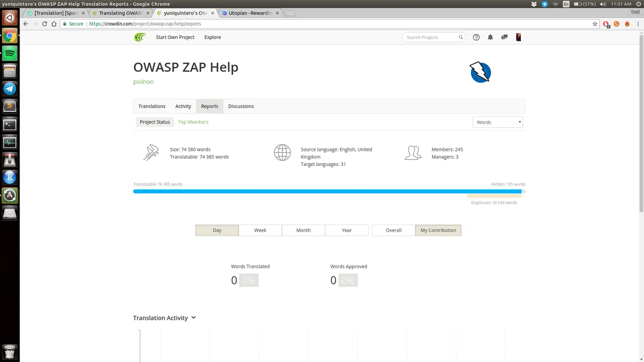Click the 11:01 AM clock
Screen dimensions: 644x362
point(621,4)
